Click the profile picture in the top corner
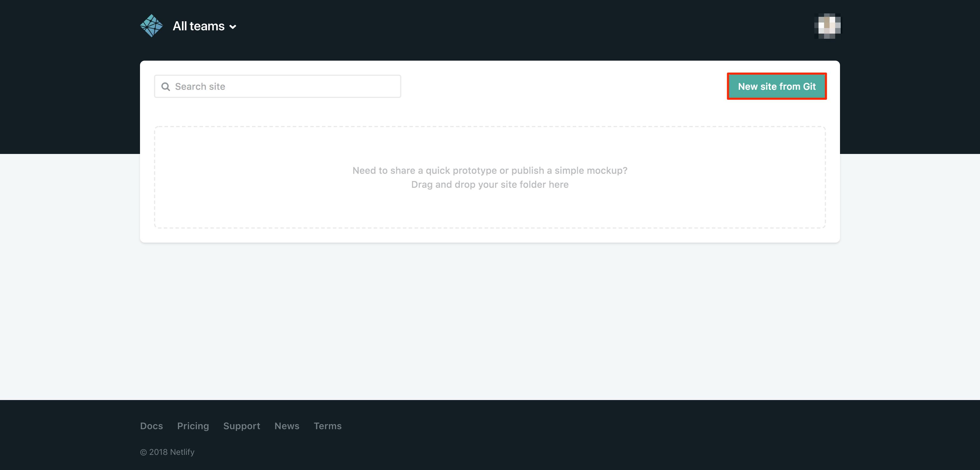Screen dimensions: 980x470 828,25
